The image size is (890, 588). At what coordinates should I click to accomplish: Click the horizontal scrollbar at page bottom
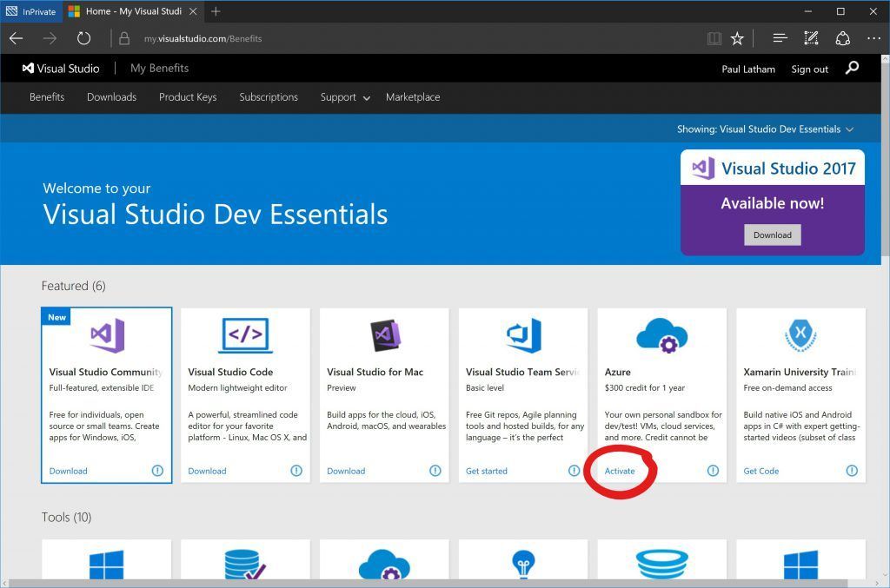pos(426,584)
